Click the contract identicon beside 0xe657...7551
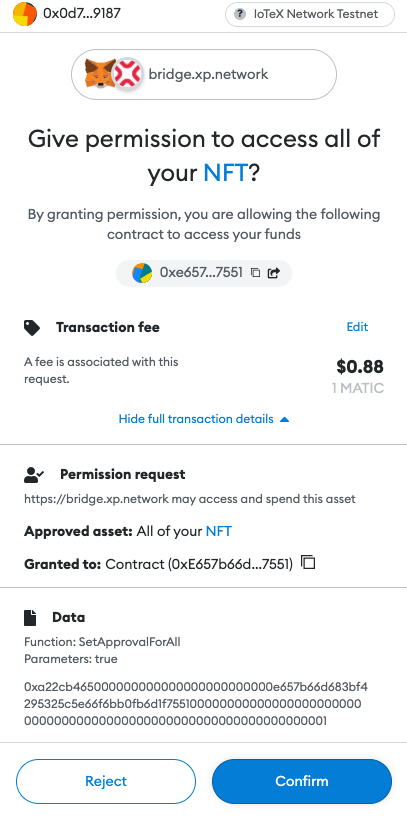This screenshot has width=407, height=819. (x=142, y=273)
